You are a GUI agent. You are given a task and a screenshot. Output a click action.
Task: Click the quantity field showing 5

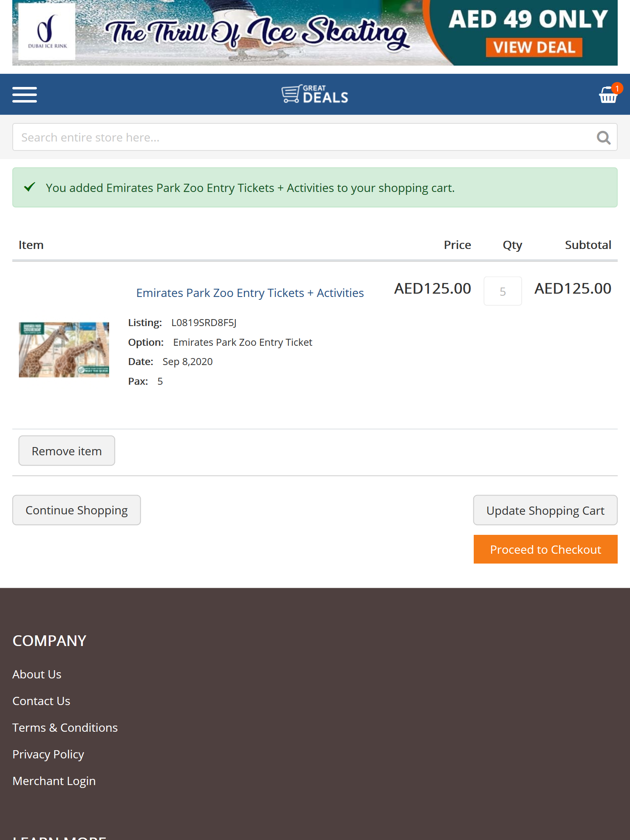tap(503, 291)
